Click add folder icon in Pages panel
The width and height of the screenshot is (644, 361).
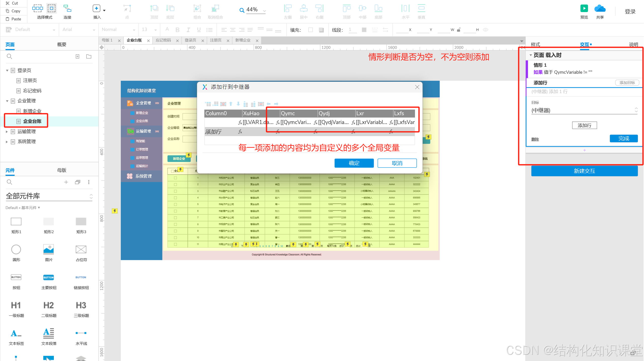pyautogui.click(x=89, y=57)
